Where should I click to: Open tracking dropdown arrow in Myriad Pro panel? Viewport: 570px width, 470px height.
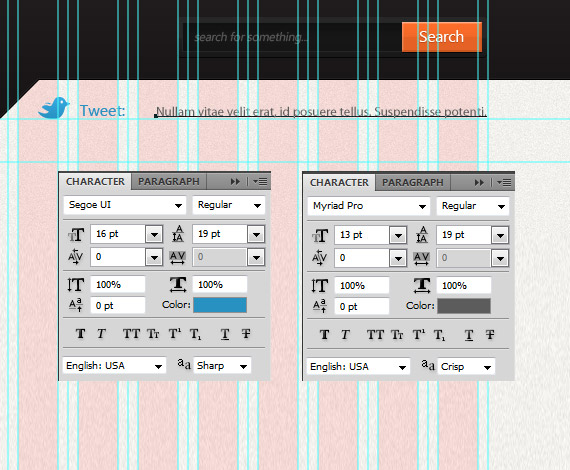click(x=500, y=258)
